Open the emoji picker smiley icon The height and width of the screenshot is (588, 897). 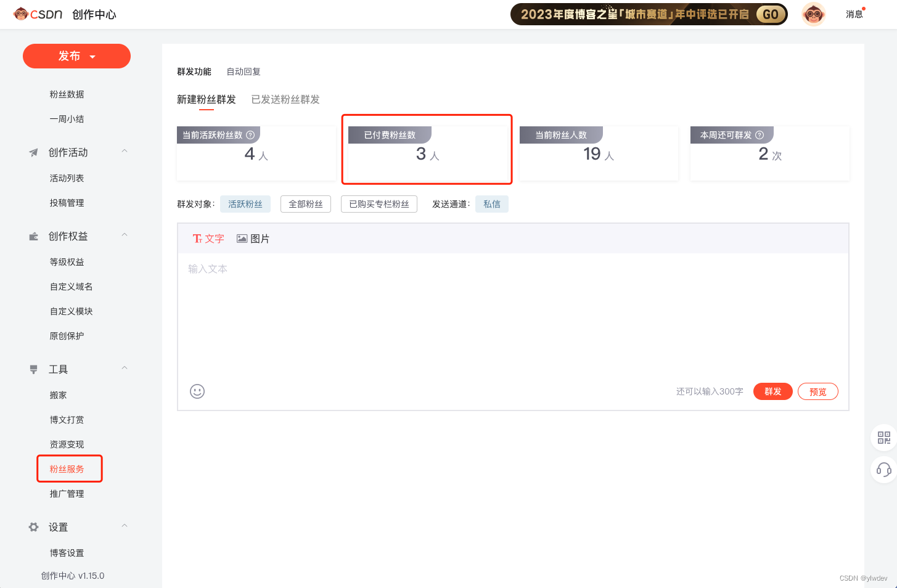click(197, 391)
